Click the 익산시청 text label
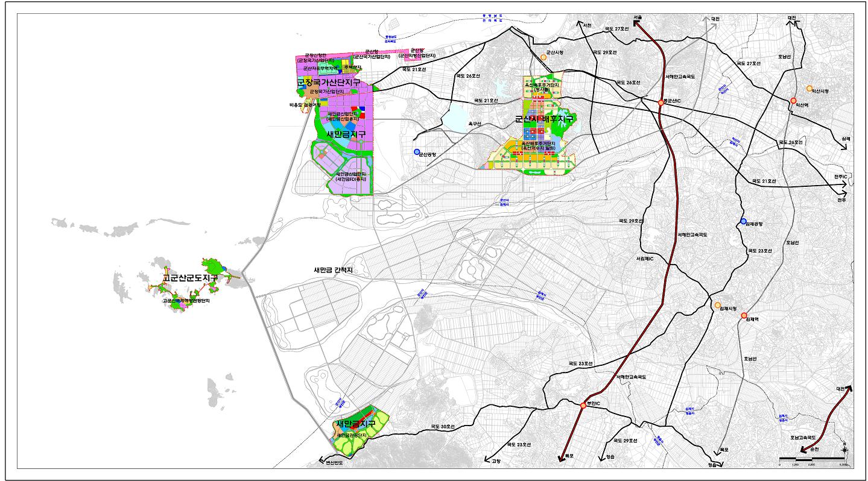Viewport: 868px width, 481px height. click(x=820, y=91)
